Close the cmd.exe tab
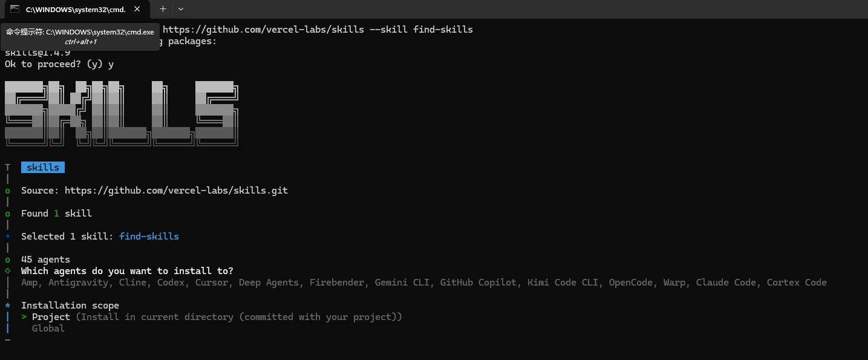This screenshot has height=360, width=868. tap(137, 9)
